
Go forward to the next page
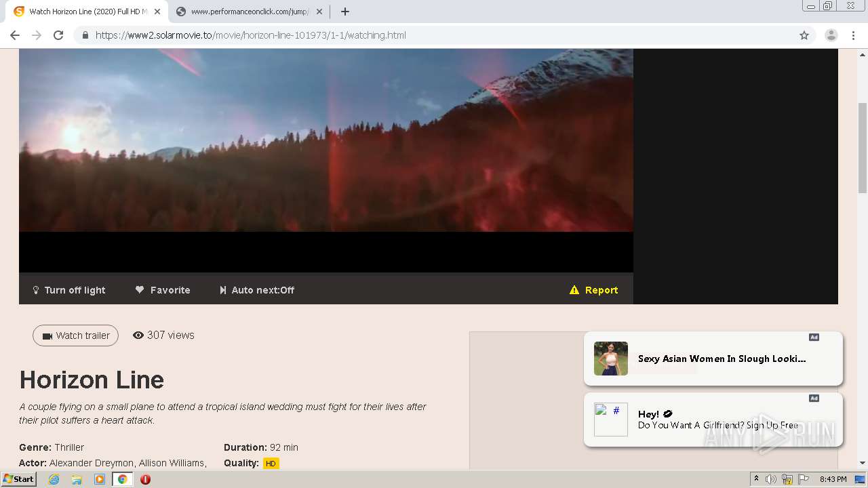pyautogui.click(x=37, y=35)
